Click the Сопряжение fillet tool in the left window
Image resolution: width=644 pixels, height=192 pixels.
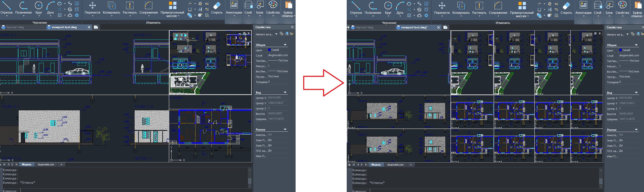[x=149, y=7]
